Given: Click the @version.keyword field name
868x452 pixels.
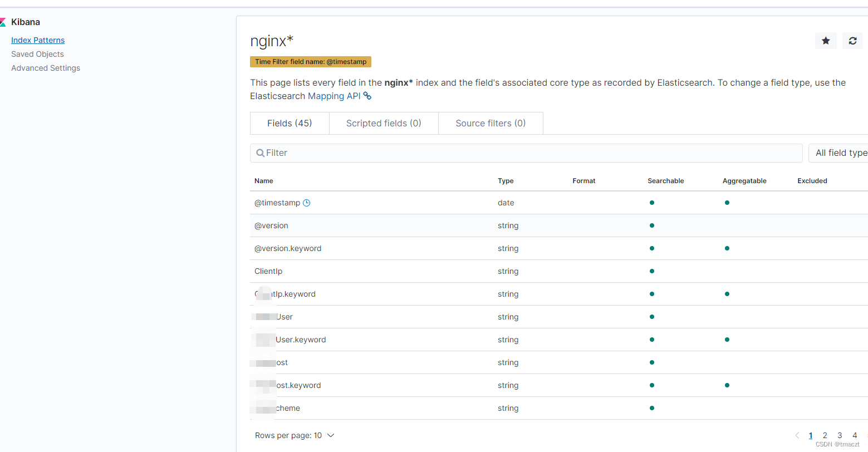Looking at the screenshot, I should tap(288, 248).
